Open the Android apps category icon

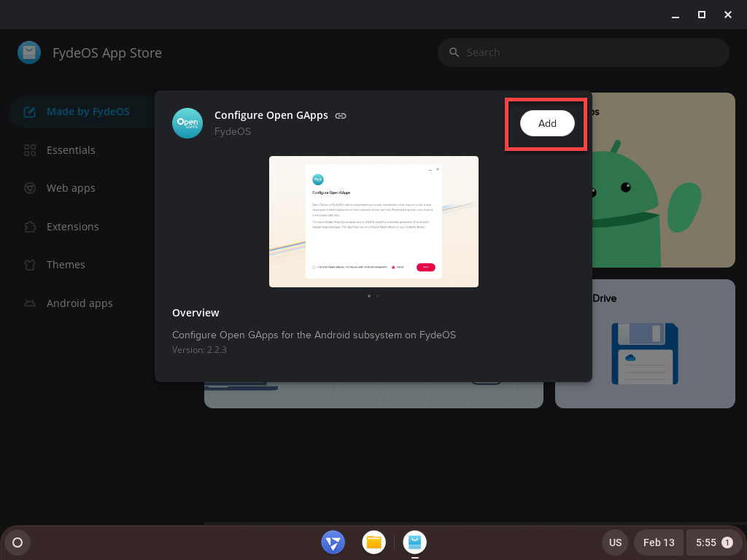(29, 303)
